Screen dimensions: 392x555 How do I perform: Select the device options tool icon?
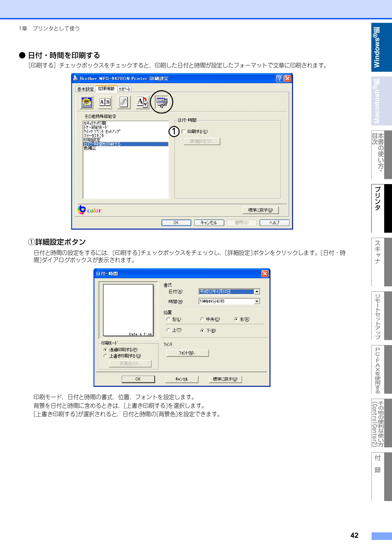pos(162,102)
